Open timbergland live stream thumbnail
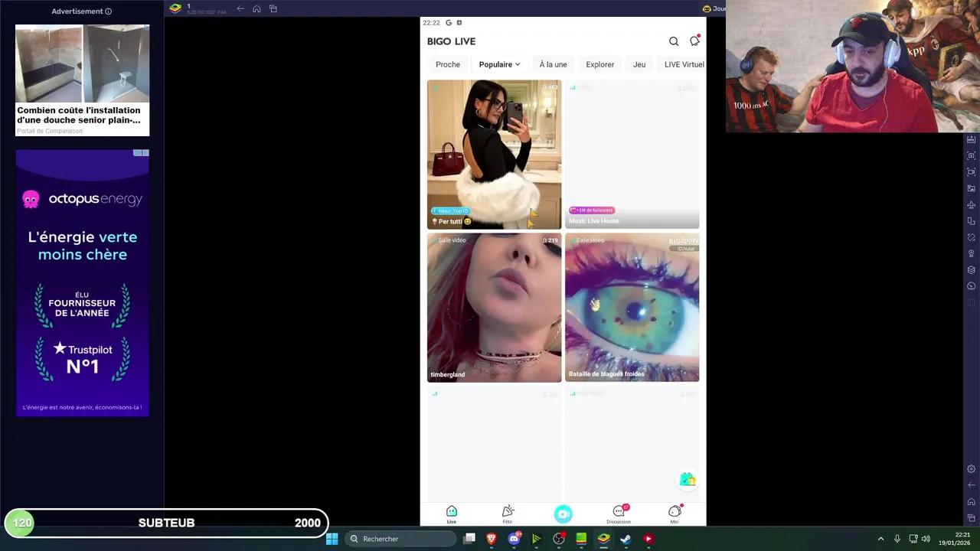980x551 pixels. click(494, 308)
